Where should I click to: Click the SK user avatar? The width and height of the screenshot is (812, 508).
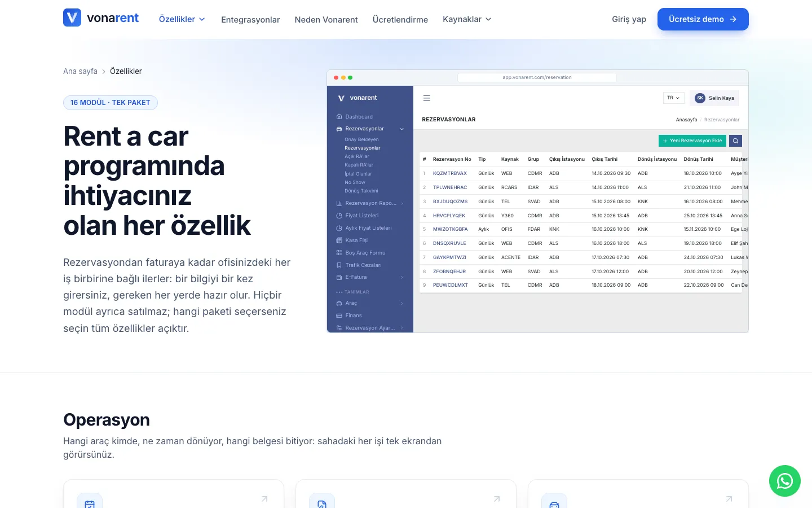tap(700, 98)
